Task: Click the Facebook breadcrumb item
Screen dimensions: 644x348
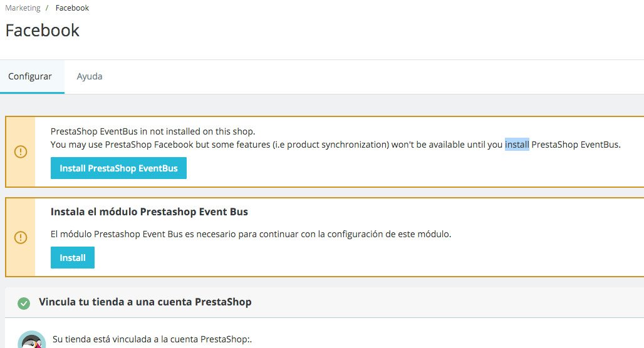Action: 72,8
